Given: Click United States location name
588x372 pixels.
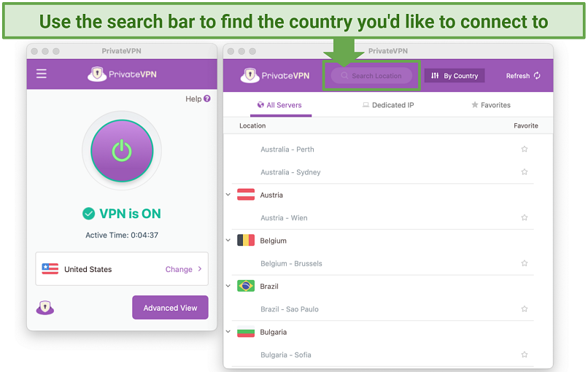Looking at the screenshot, I should pos(88,269).
